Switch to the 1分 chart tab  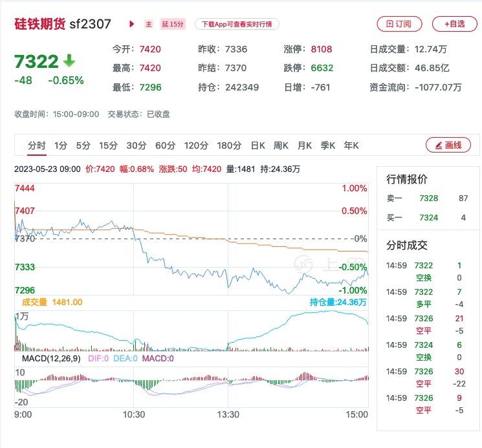(61, 145)
